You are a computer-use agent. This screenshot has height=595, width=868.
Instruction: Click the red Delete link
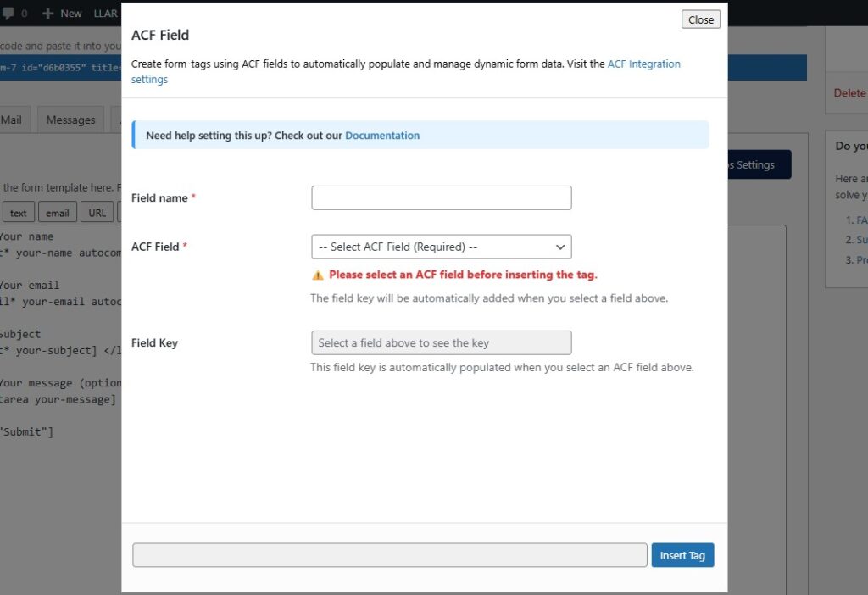pos(849,93)
